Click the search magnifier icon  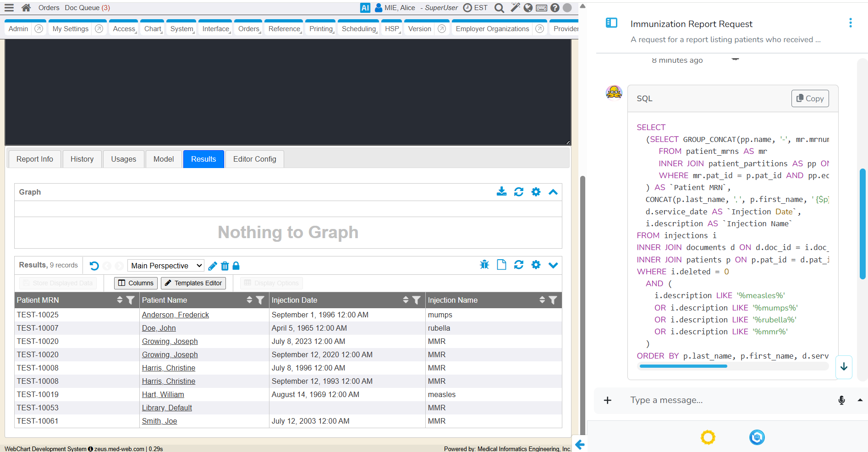[500, 8]
